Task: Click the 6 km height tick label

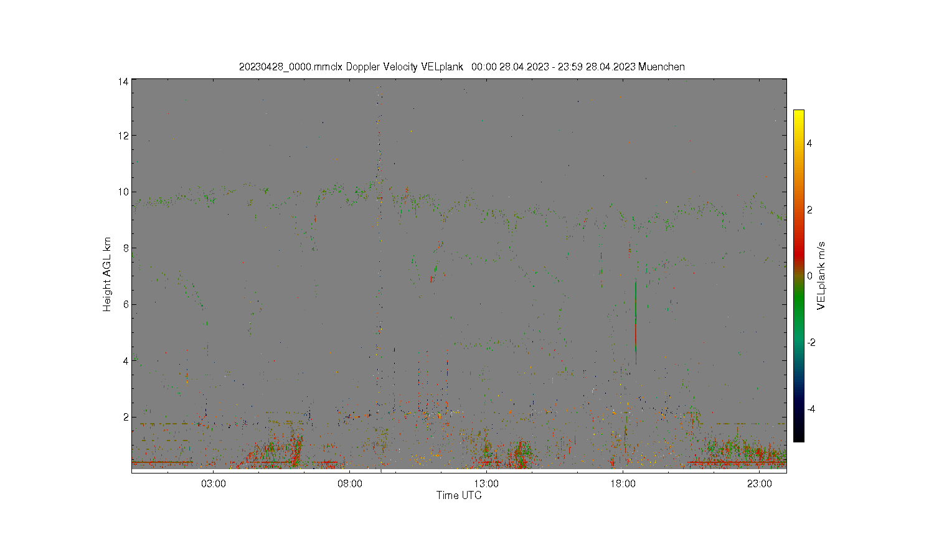Action: point(126,304)
